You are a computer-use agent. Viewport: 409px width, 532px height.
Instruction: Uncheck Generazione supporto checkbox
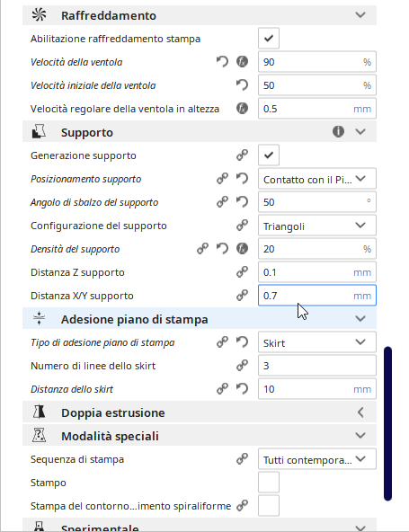269,155
